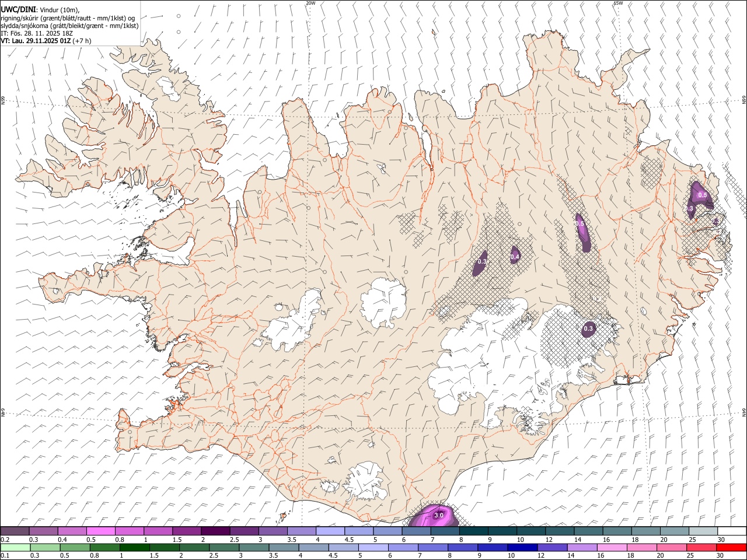Click the 0.5 label on the elongated inland patch
This screenshot has width=747, height=560.
[x=580, y=223]
